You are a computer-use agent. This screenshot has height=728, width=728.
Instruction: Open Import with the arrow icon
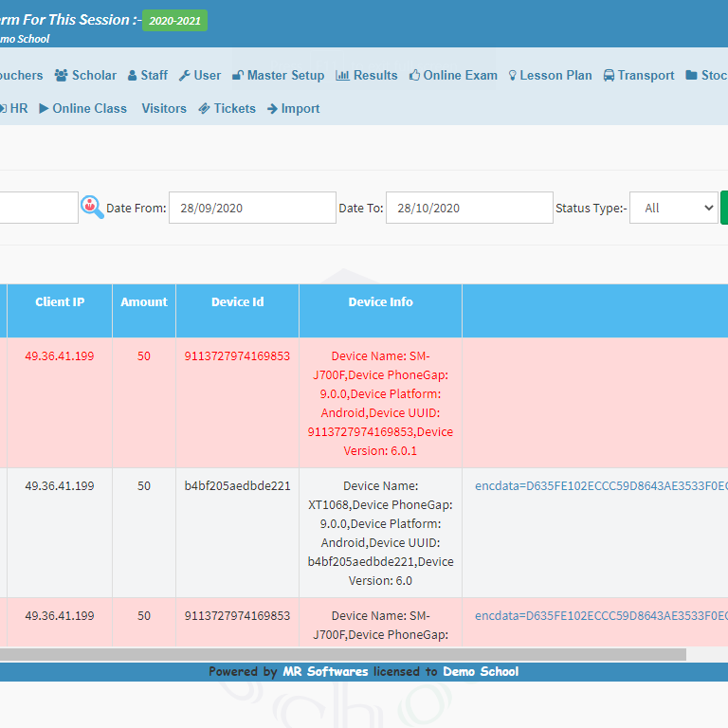click(293, 109)
